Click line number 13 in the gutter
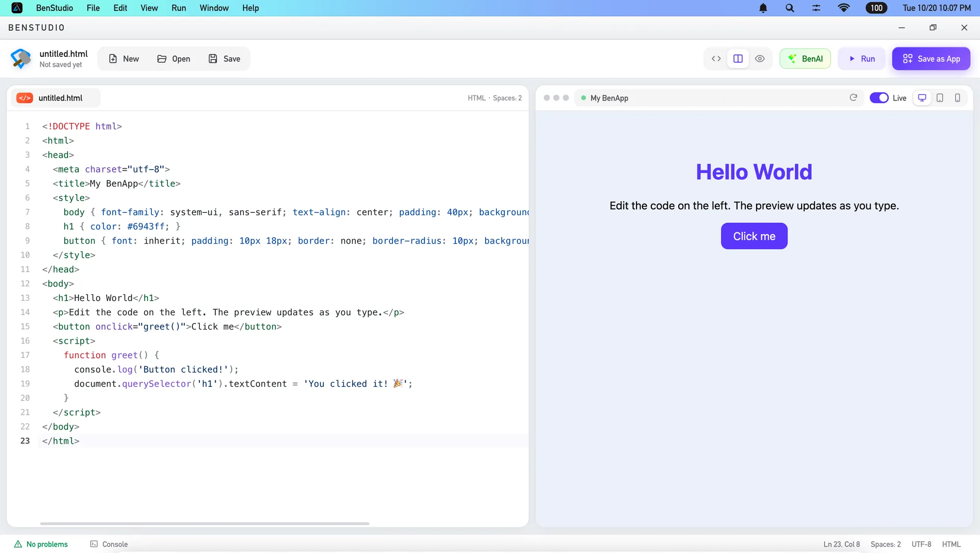This screenshot has width=980, height=553. coord(25,298)
